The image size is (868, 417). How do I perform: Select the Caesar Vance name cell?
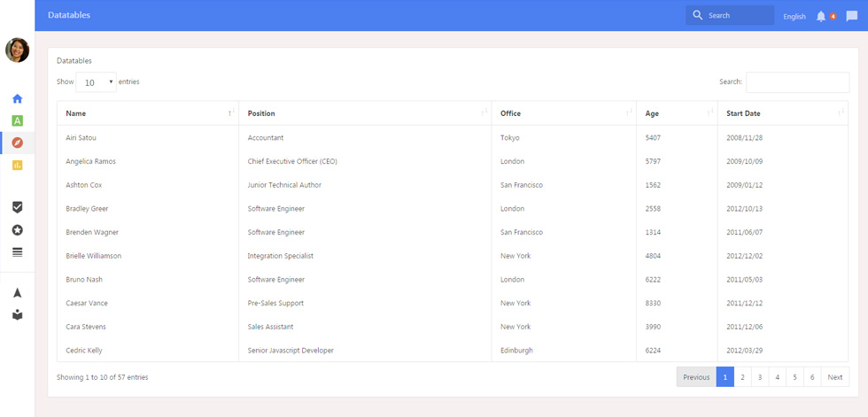click(x=148, y=303)
